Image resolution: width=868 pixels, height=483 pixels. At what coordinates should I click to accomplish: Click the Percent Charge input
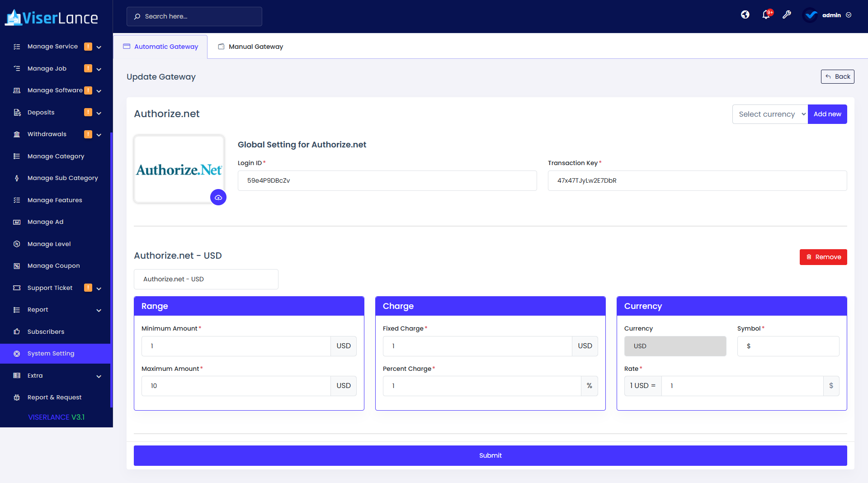(482, 386)
